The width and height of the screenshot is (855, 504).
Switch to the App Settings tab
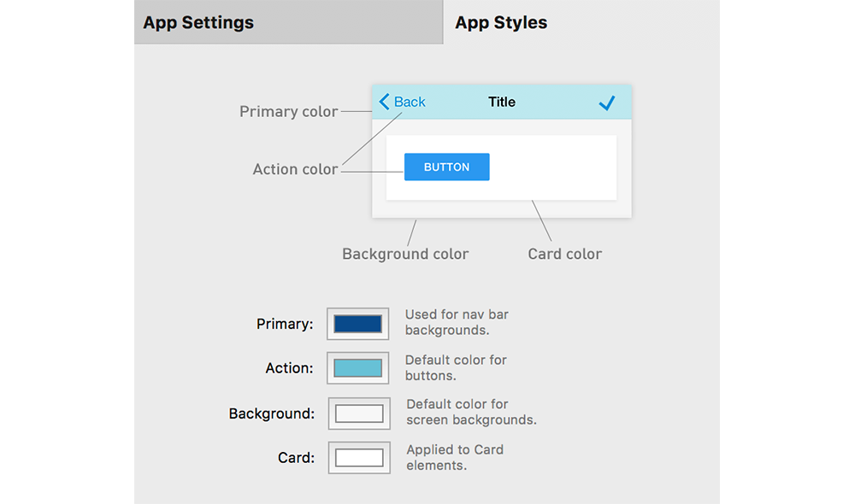288,22
